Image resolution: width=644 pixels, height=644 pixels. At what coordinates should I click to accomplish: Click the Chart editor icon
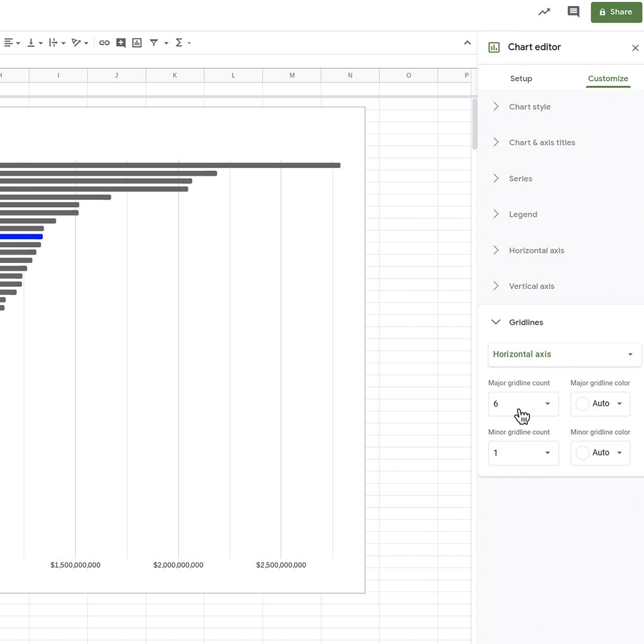494,47
